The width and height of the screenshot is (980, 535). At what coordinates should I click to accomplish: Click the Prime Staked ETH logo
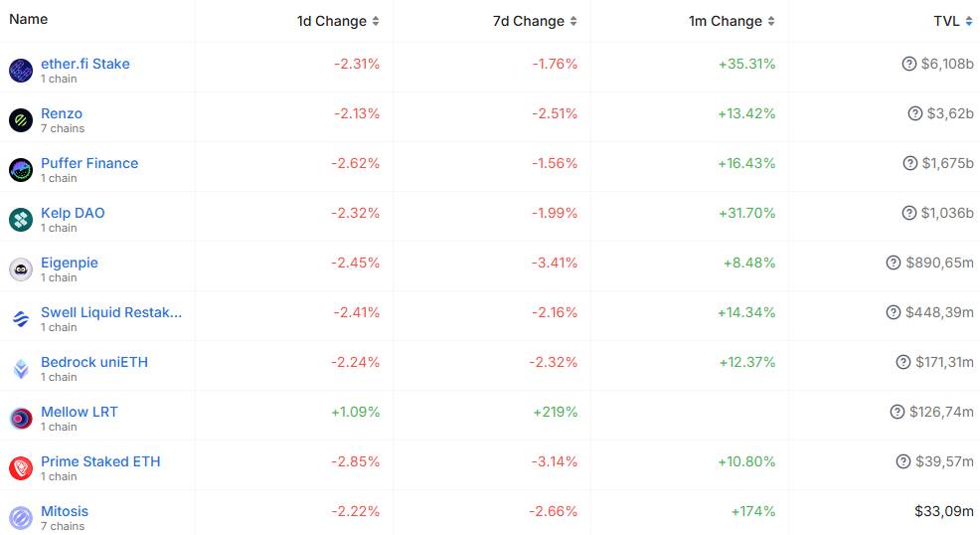click(x=21, y=468)
